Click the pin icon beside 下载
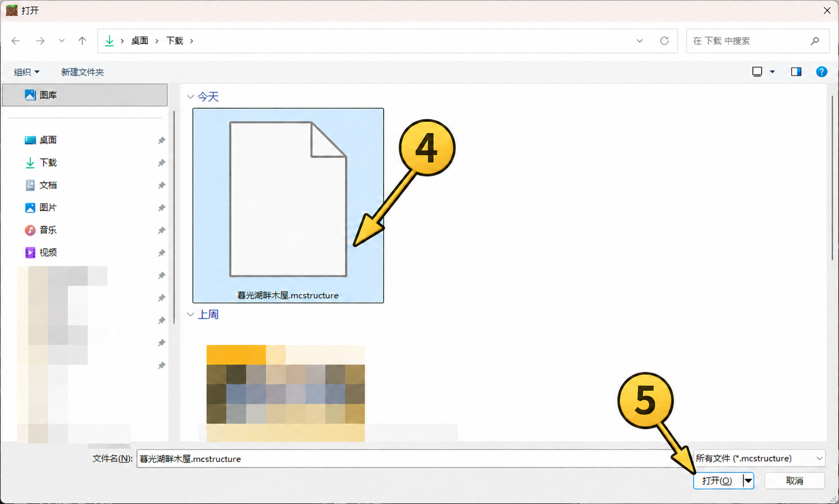 coord(161,163)
